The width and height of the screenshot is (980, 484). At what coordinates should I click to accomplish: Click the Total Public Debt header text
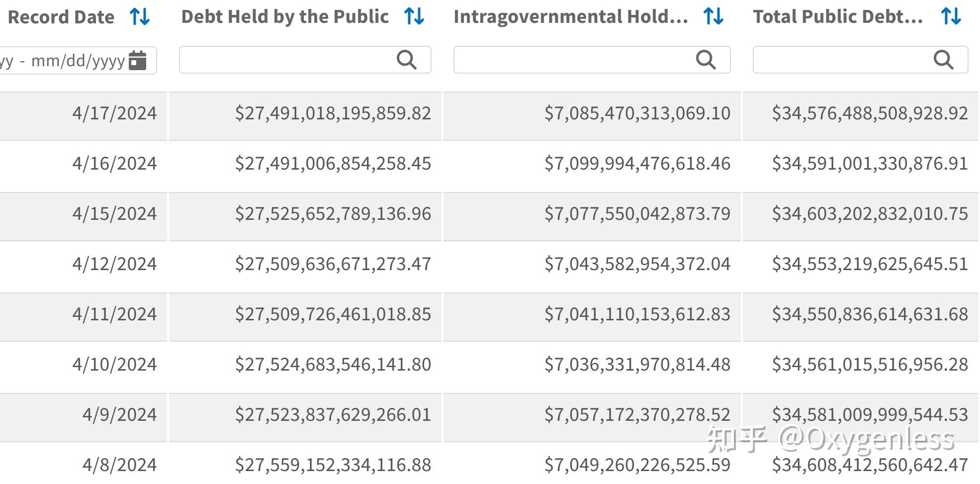tap(838, 17)
